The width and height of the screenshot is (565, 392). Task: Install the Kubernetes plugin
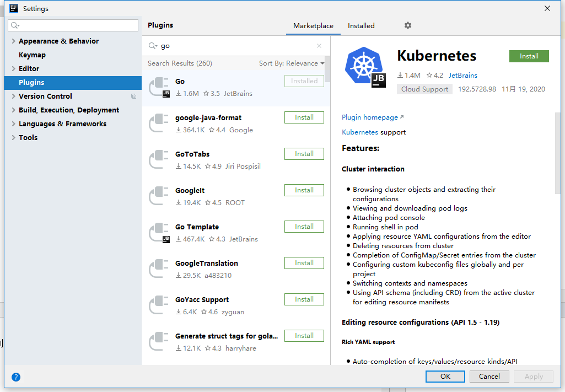529,56
